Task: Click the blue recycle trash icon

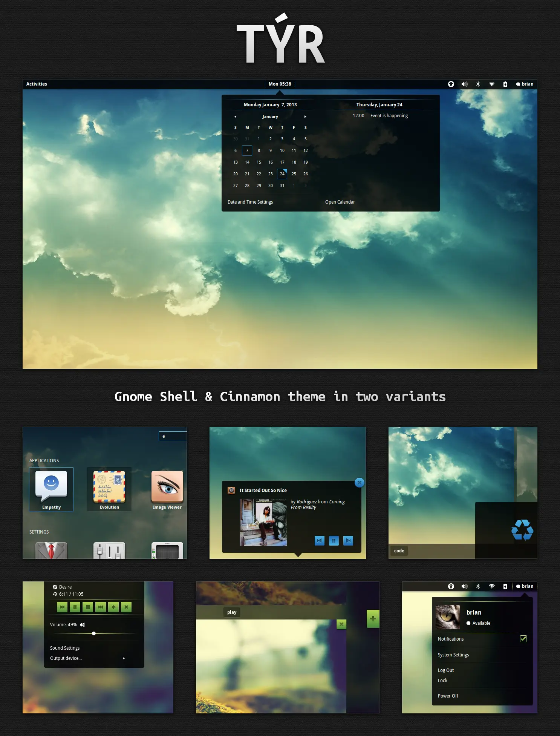Action: (522, 530)
